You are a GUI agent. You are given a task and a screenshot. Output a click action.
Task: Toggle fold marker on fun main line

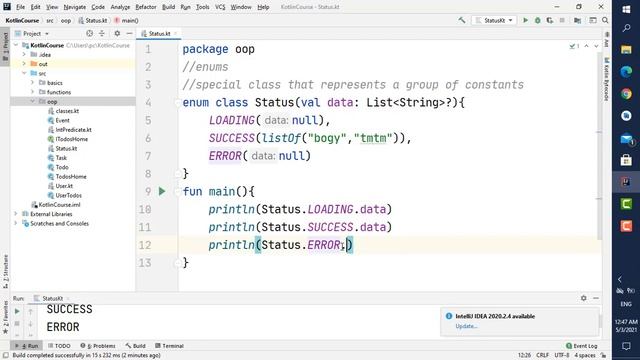tap(178, 191)
